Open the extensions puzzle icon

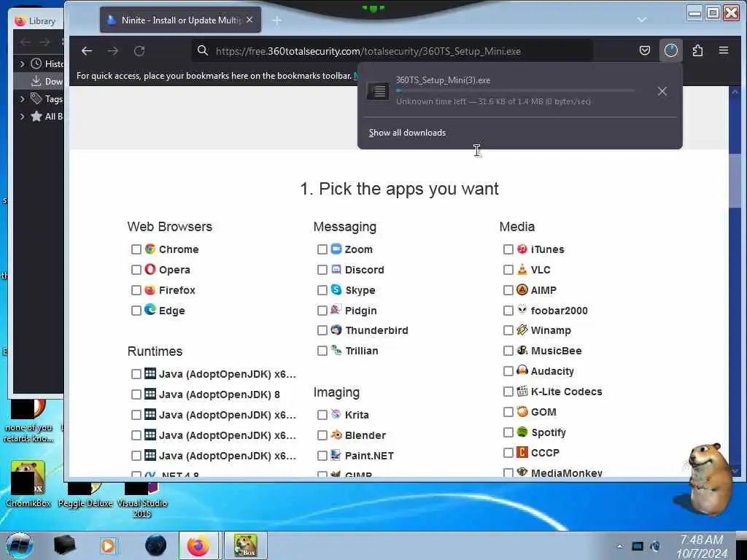(x=697, y=50)
